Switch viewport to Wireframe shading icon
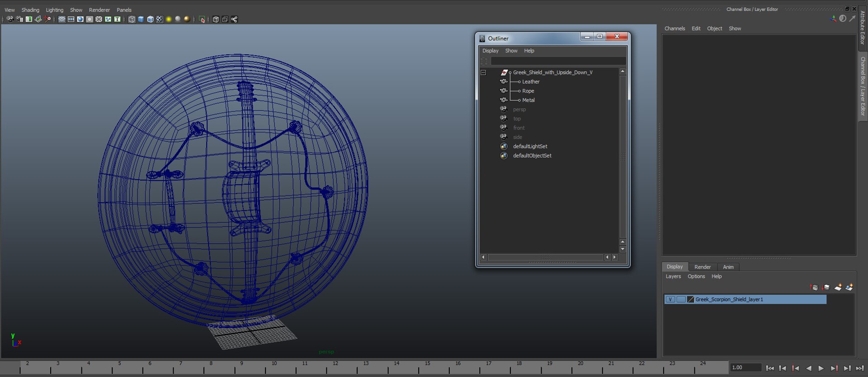 [x=132, y=19]
